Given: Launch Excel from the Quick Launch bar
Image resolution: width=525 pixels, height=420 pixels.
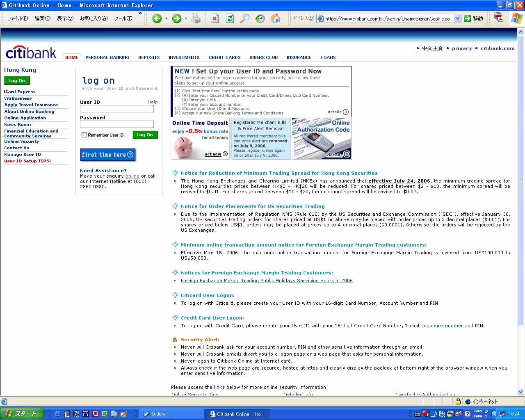Looking at the screenshot, I should [105, 414].
